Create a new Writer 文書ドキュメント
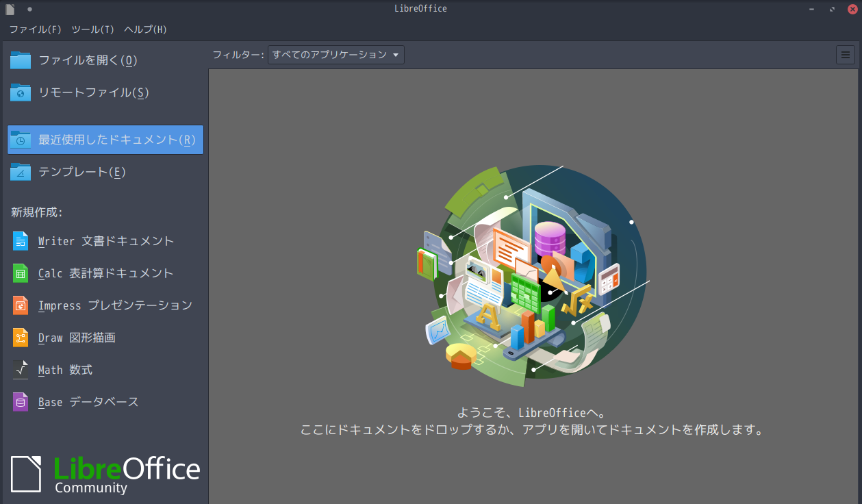Viewport: 862px width, 504px height. coord(105,241)
